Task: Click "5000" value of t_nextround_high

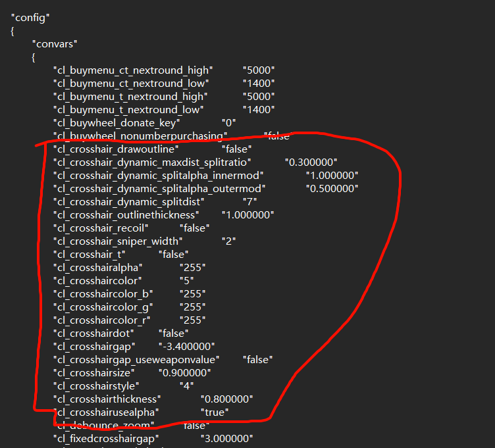Action: 259,97
